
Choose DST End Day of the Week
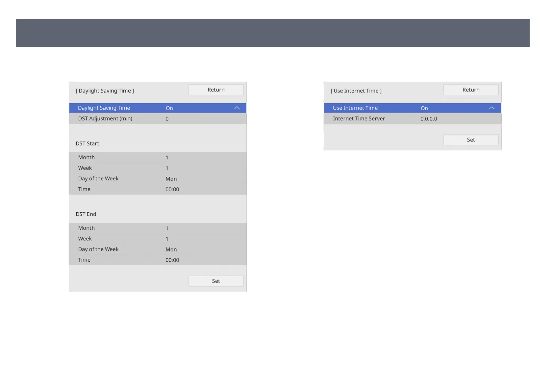[158, 249]
